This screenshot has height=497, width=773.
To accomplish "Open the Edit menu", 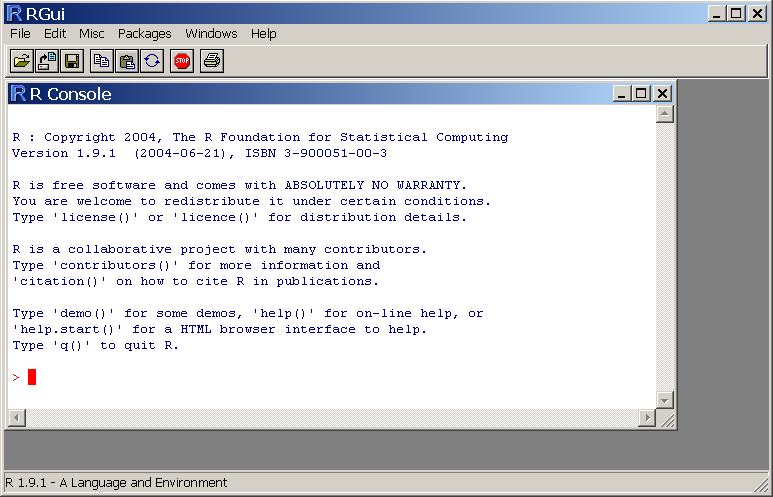I will (55, 33).
